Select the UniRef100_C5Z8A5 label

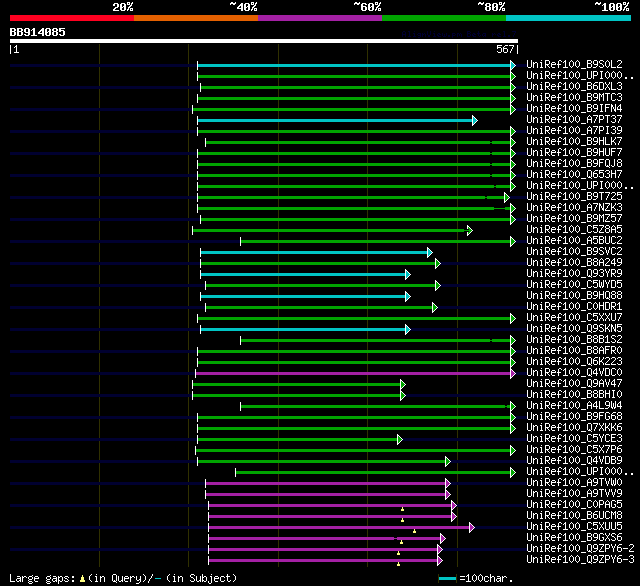(x=574, y=230)
